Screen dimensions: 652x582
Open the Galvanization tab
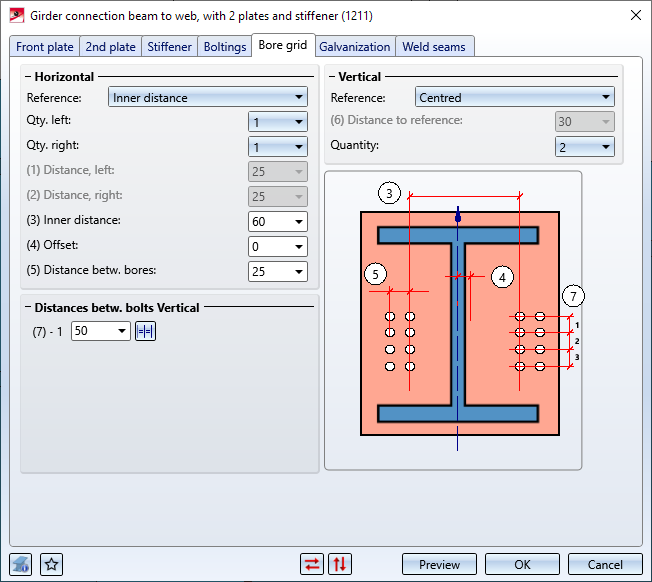coord(355,47)
